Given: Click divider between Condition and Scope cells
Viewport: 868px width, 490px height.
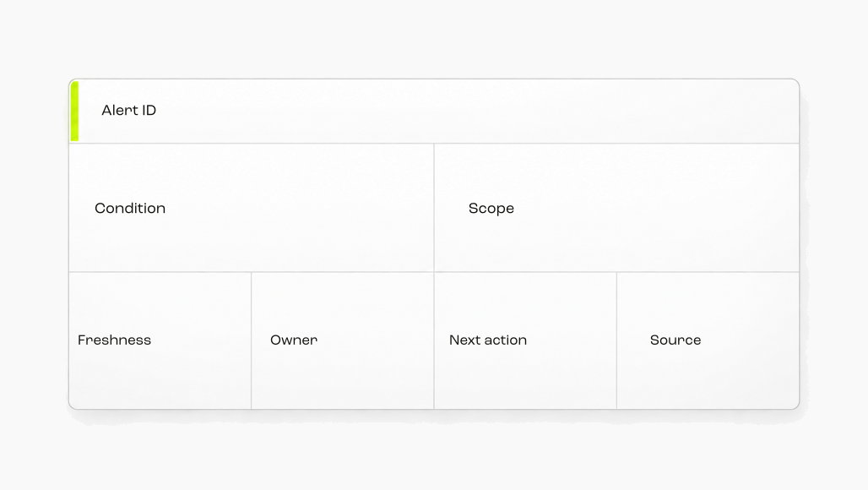Looking at the screenshot, I should [434, 208].
